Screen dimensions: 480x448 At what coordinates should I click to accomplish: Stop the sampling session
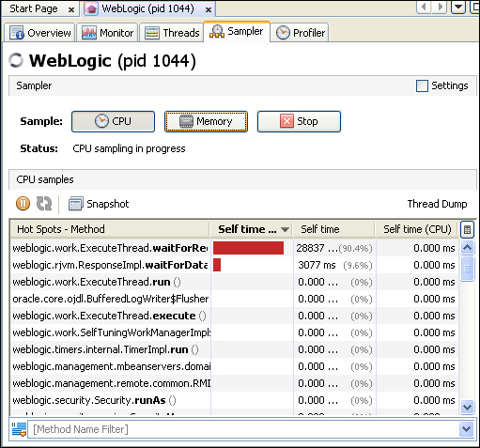299,121
